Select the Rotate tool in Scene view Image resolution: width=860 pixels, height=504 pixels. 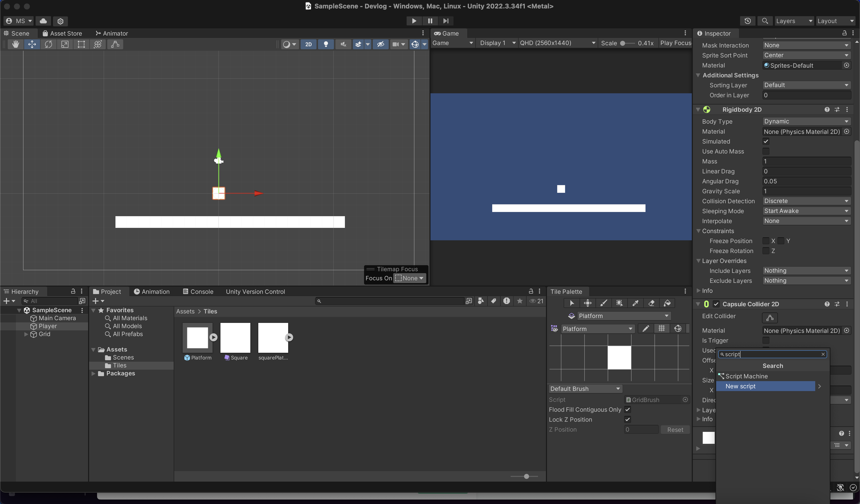click(49, 44)
